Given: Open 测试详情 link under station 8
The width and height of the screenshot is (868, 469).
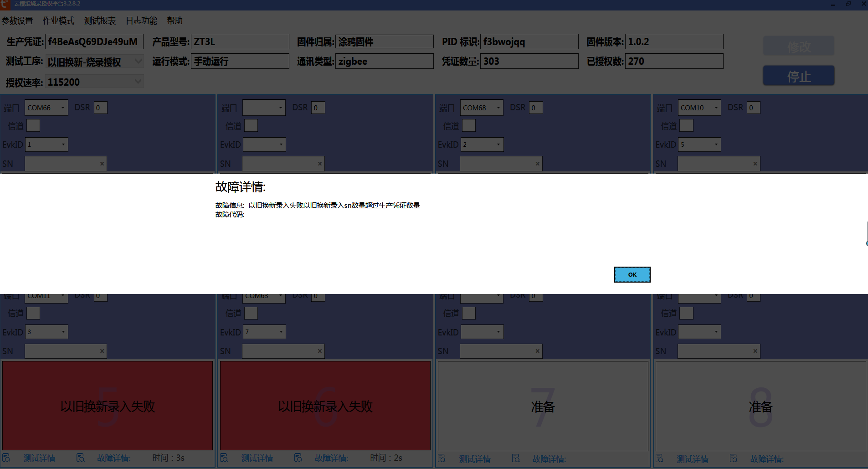Looking at the screenshot, I should pyautogui.click(x=693, y=459).
